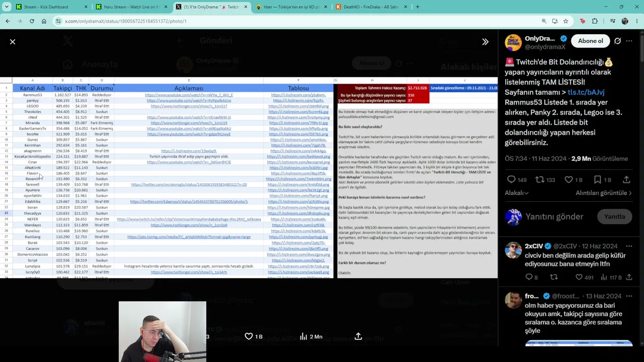View analytics icon showing 2 Mn below the photo
This screenshot has width=644, height=362.
(x=303, y=336)
